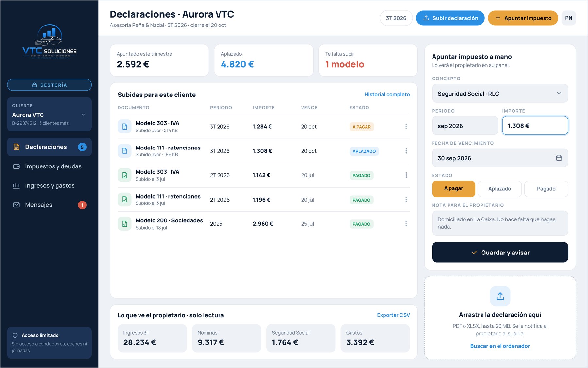Click the unread badge on Mensajes
The image size is (588, 368).
[82, 205]
